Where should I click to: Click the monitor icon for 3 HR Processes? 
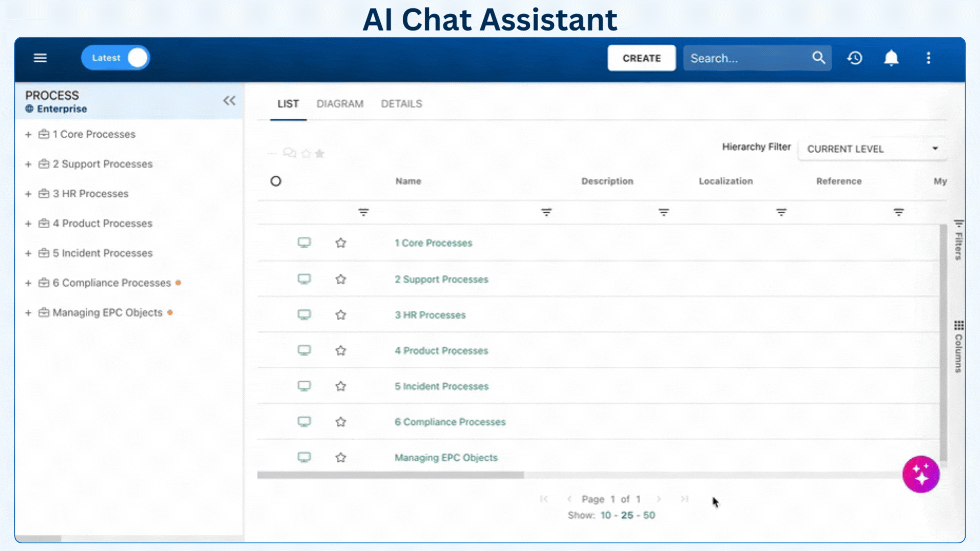point(304,315)
